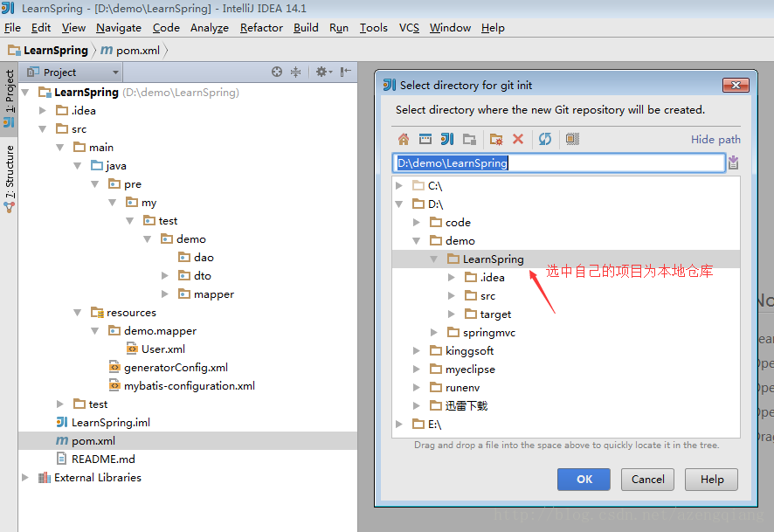Refresh the directory tree in dialog
This screenshot has width=774, height=532.
(545, 139)
